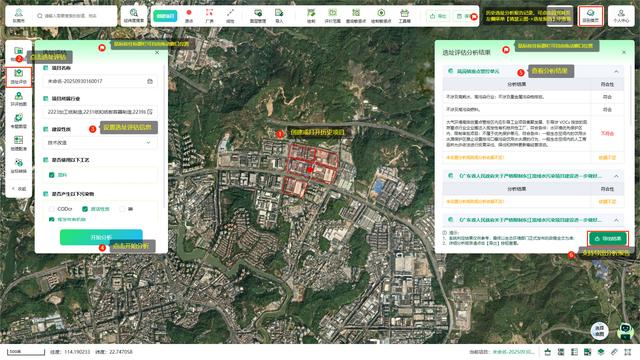This screenshot has width=640, height=360.
Task: Click the green layers stack status bar icon
Action: 601,352
